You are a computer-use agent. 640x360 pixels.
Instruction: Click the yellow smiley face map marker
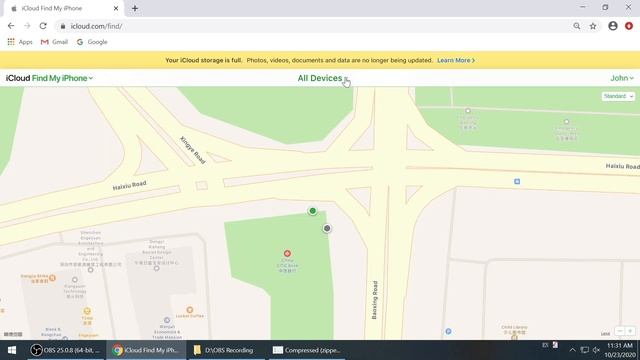[87, 311]
